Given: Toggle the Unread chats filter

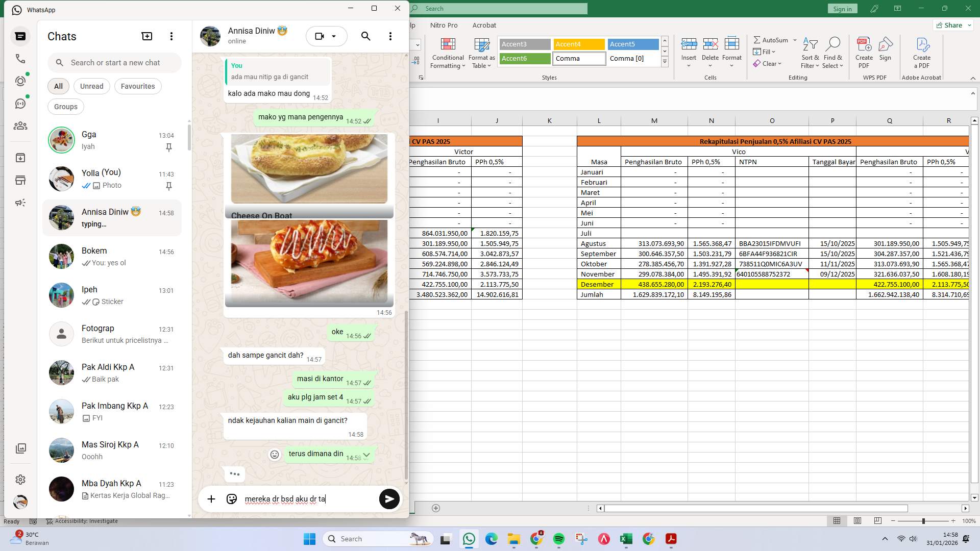Looking at the screenshot, I should point(91,86).
